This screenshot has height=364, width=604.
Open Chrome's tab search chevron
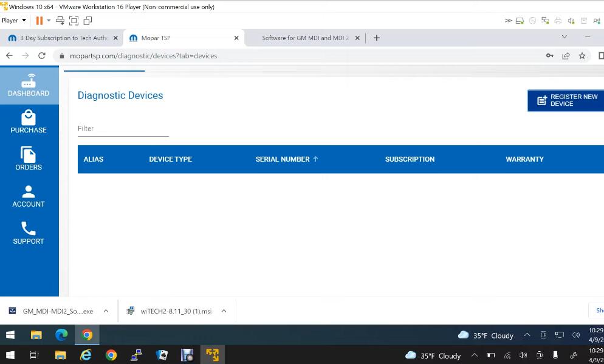coord(565,37)
